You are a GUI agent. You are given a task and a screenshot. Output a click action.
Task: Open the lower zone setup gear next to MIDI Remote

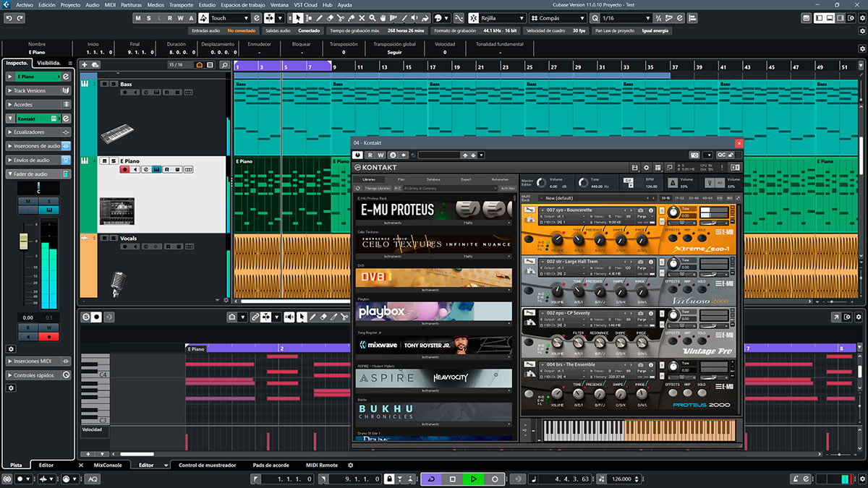[351, 466]
